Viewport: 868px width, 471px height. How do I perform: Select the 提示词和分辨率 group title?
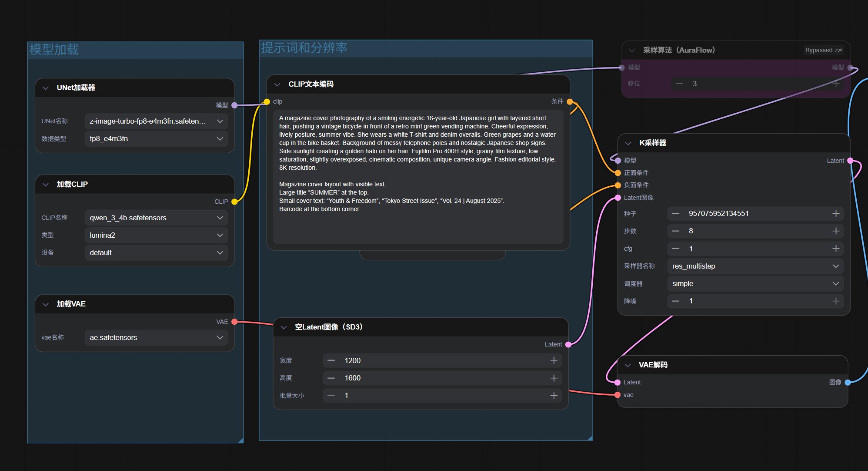pos(304,48)
